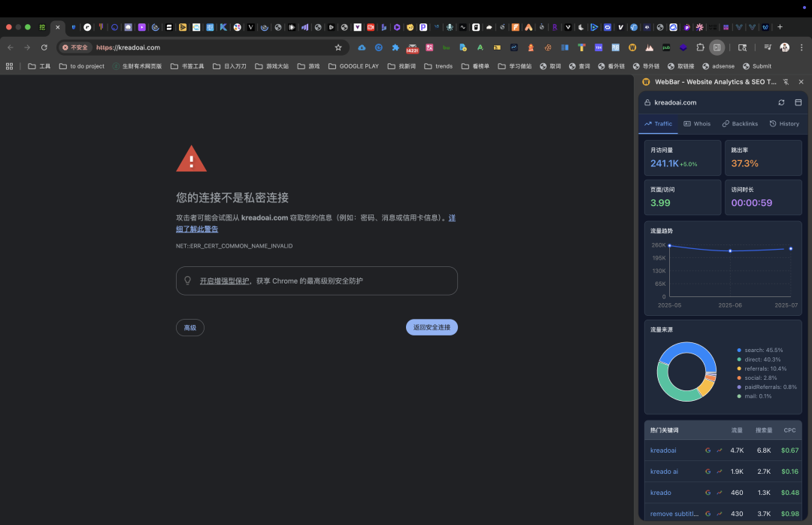Click the multicolor T extension icon
This screenshot has height=525, width=812.
pos(581,47)
